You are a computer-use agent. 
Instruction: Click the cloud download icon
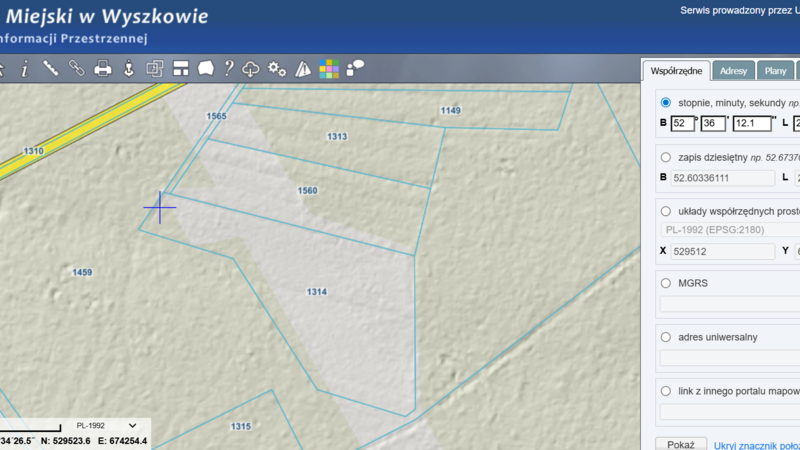coord(251,69)
